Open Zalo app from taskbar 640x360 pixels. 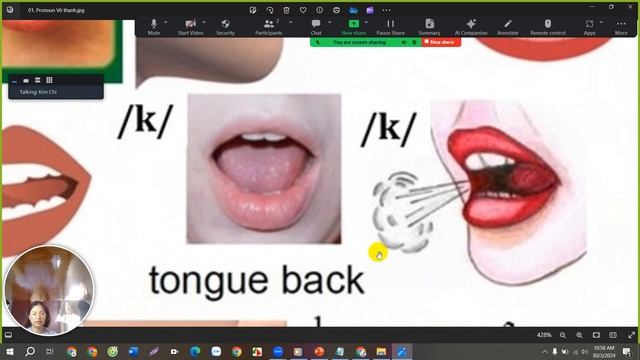tap(216, 351)
